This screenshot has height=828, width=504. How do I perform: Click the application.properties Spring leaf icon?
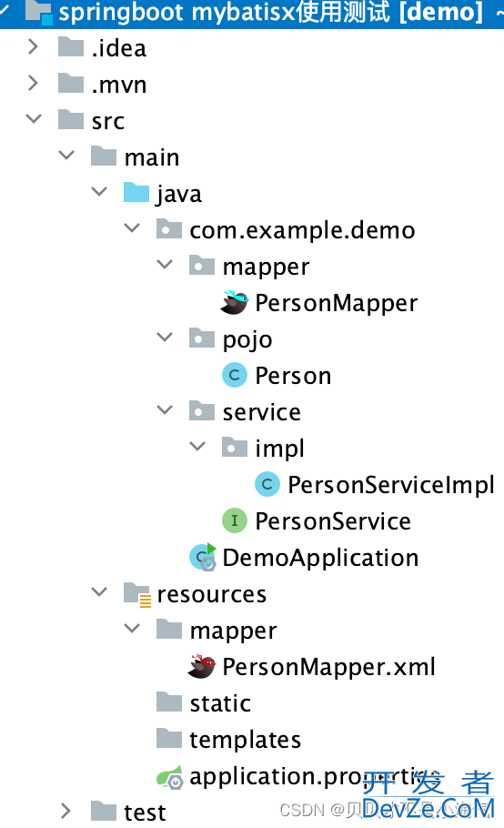pyautogui.click(x=170, y=777)
